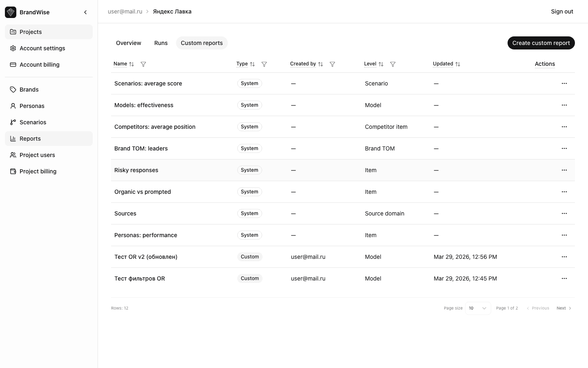Open Project users via the people icon

13,155
